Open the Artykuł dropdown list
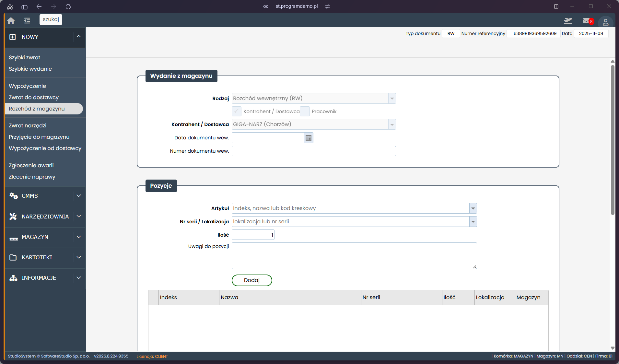 473,208
